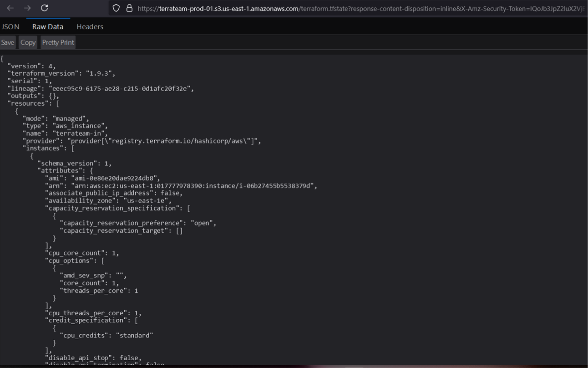Click the "mode": "managed" line

click(x=56, y=118)
